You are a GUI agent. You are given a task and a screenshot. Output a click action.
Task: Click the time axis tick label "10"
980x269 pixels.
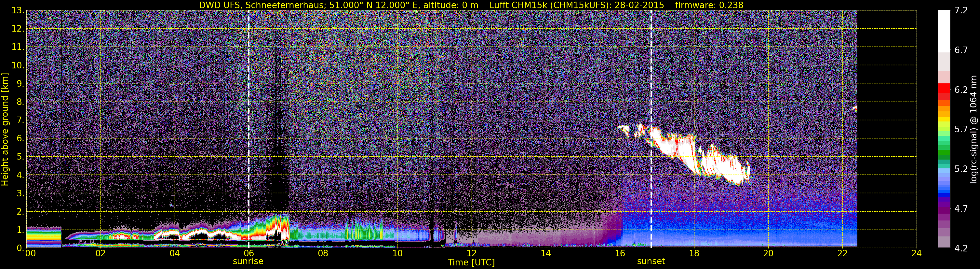(397, 253)
